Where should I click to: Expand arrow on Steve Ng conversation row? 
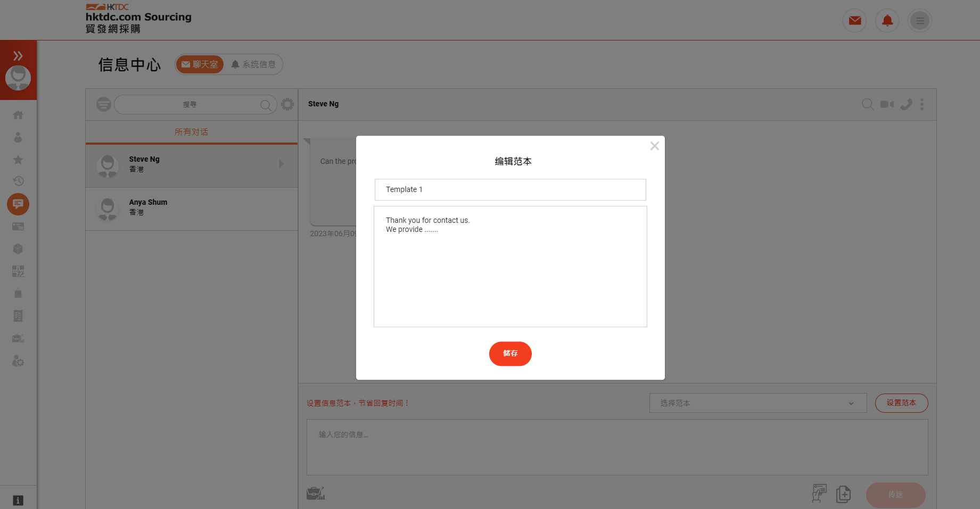[x=282, y=164]
